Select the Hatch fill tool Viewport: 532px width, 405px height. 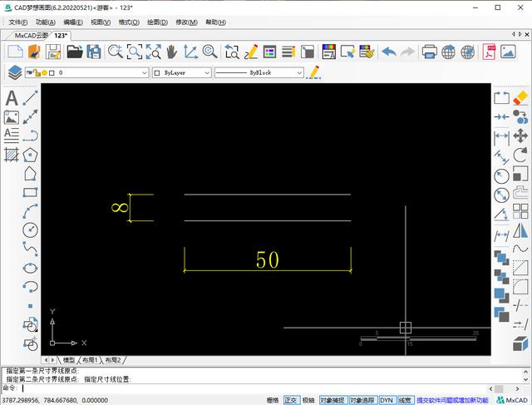(12, 155)
